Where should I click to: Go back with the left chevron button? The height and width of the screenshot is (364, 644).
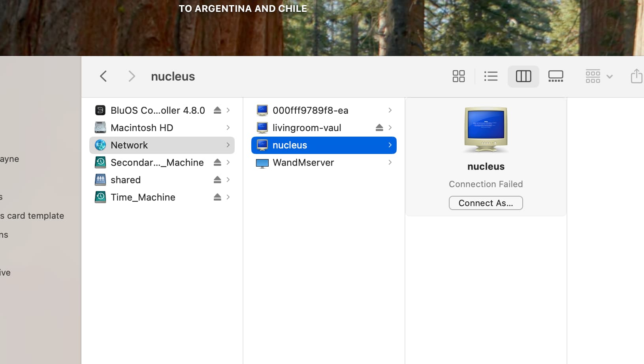[x=104, y=76]
